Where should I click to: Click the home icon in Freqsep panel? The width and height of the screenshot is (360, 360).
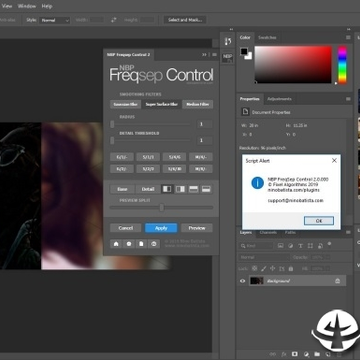(116, 244)
